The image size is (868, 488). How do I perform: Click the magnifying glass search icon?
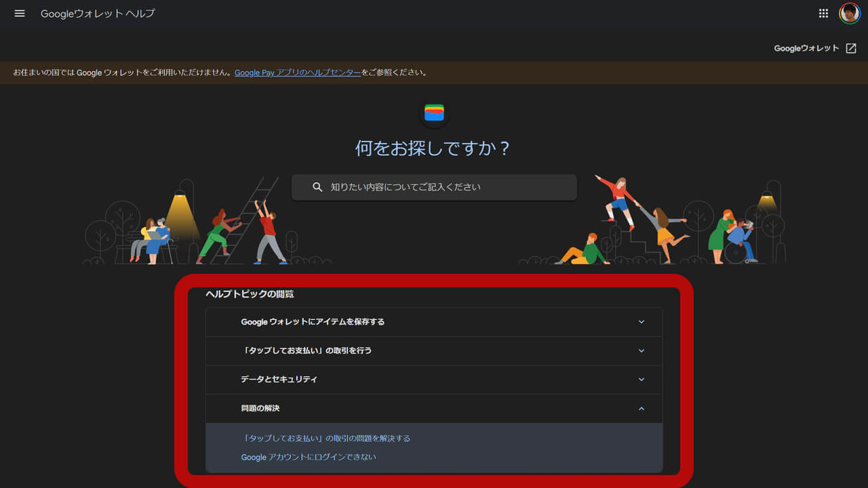317,187
